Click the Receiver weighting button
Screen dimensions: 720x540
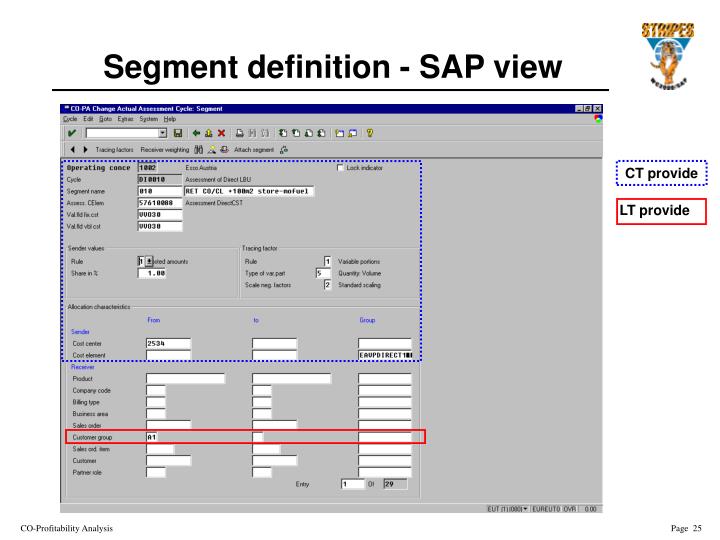[165, 150]
